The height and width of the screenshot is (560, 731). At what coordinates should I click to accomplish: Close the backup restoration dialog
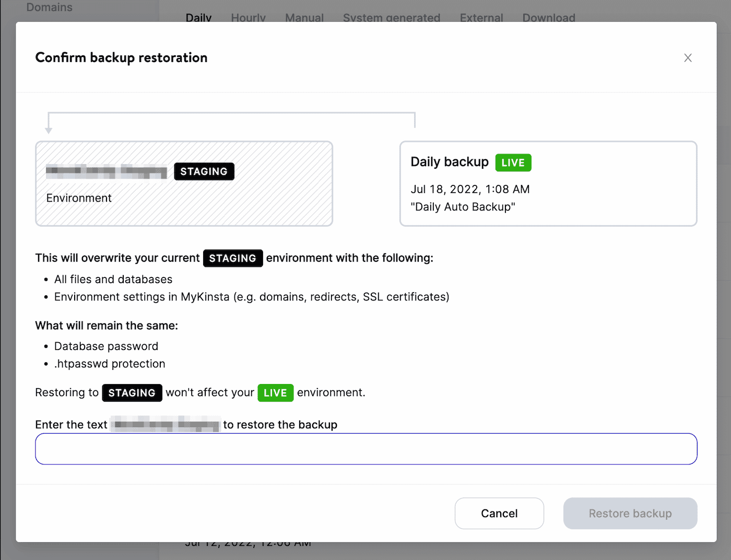pos(688,57)
